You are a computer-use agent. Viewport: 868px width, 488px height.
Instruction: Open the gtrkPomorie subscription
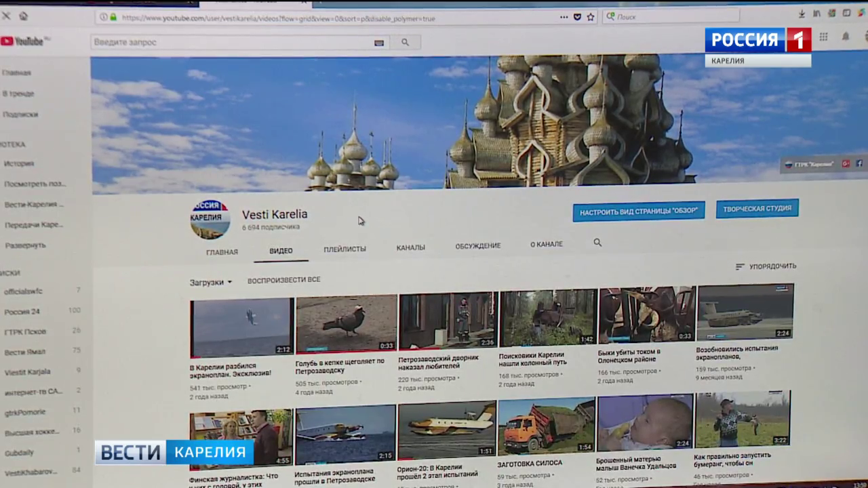pyautogui.click(x=25, y=411)
